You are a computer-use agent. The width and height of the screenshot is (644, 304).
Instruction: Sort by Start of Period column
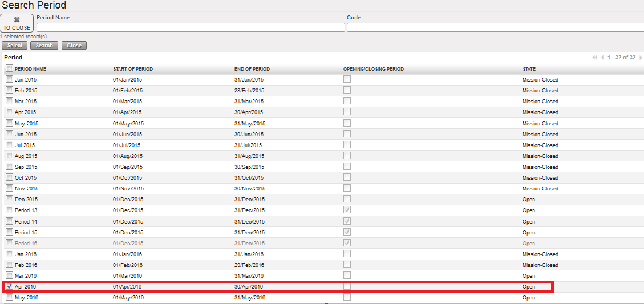133,70
